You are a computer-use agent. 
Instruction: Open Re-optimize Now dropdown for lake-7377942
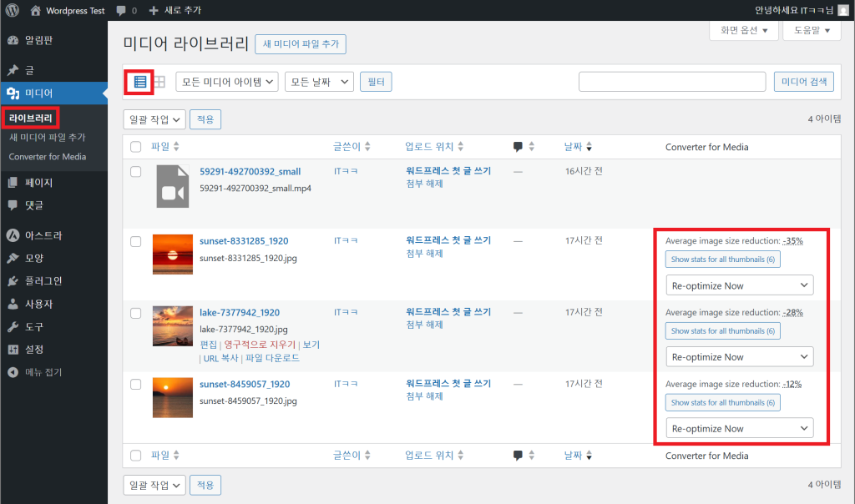(740, 357)
